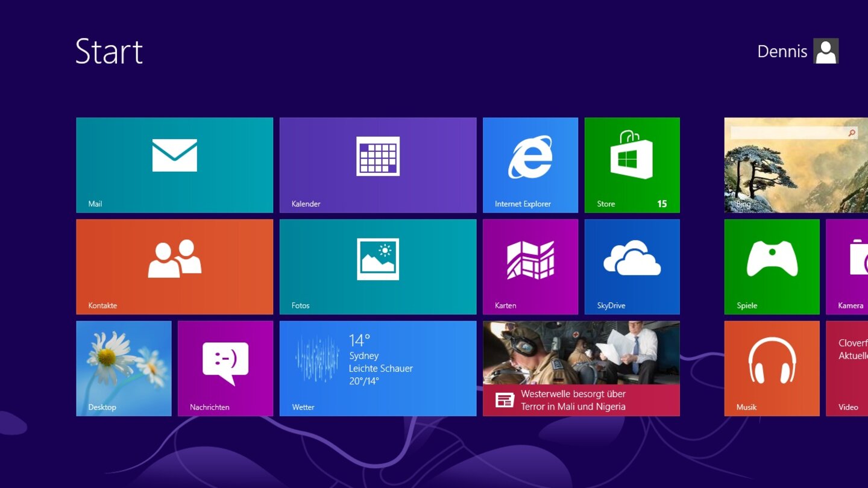
Task: Click the 20°/14° forecast range
Action: pos(364,381)
